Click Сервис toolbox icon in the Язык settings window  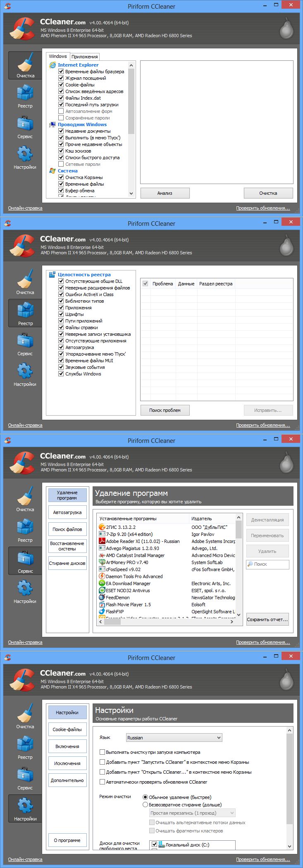[x=25, y=775]
